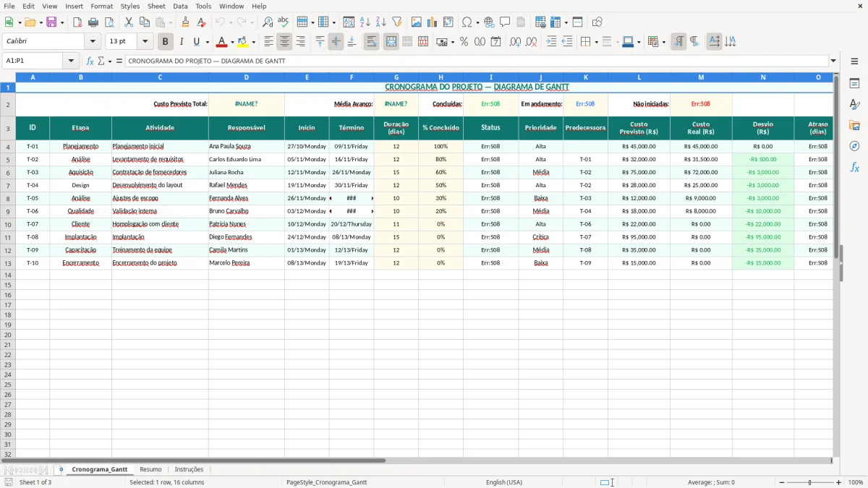Open the special character picker

click(x=467, y=22)
